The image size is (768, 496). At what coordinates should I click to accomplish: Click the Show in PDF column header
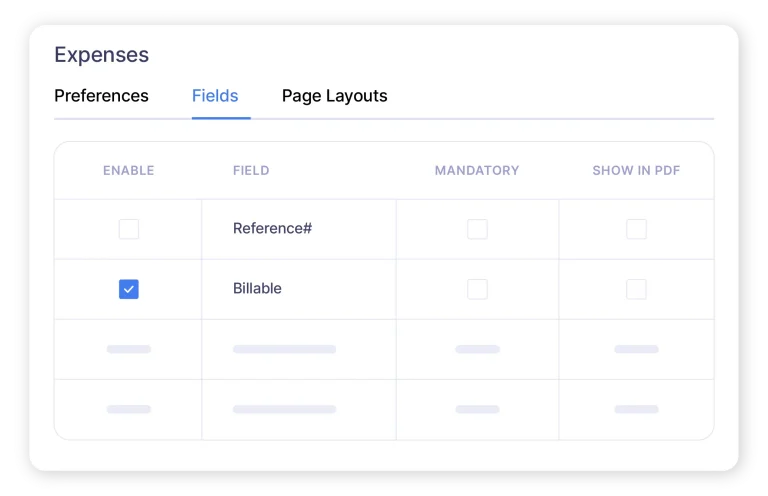636,171
